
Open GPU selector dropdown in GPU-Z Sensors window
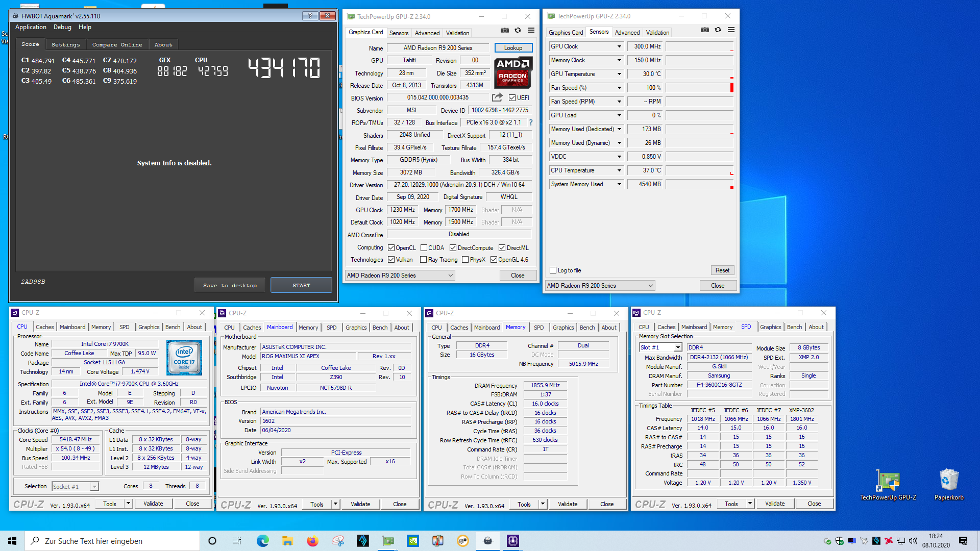600,286
